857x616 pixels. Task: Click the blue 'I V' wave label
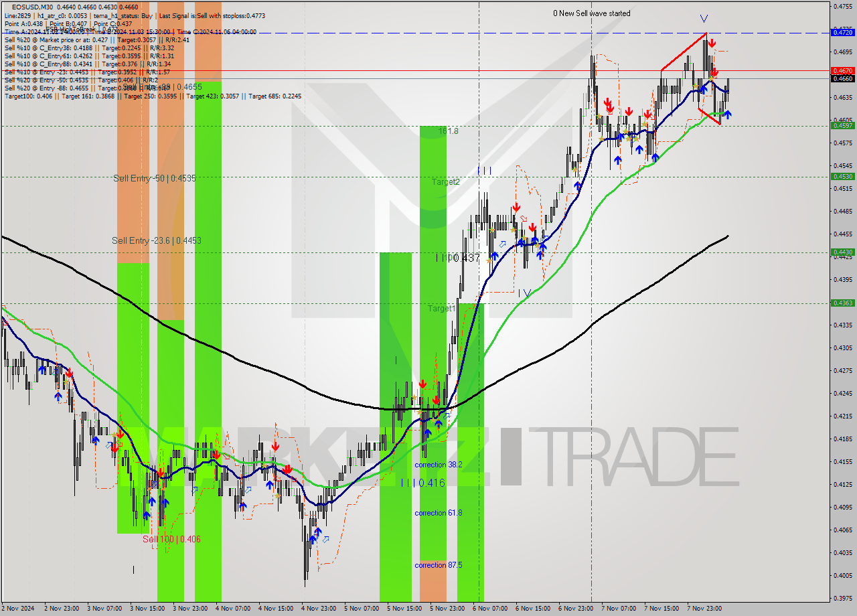click(x=525, y=293)
